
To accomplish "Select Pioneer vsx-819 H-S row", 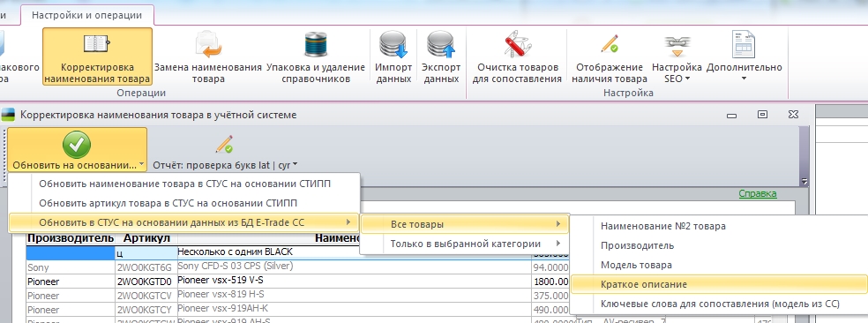I will point(354,295).
